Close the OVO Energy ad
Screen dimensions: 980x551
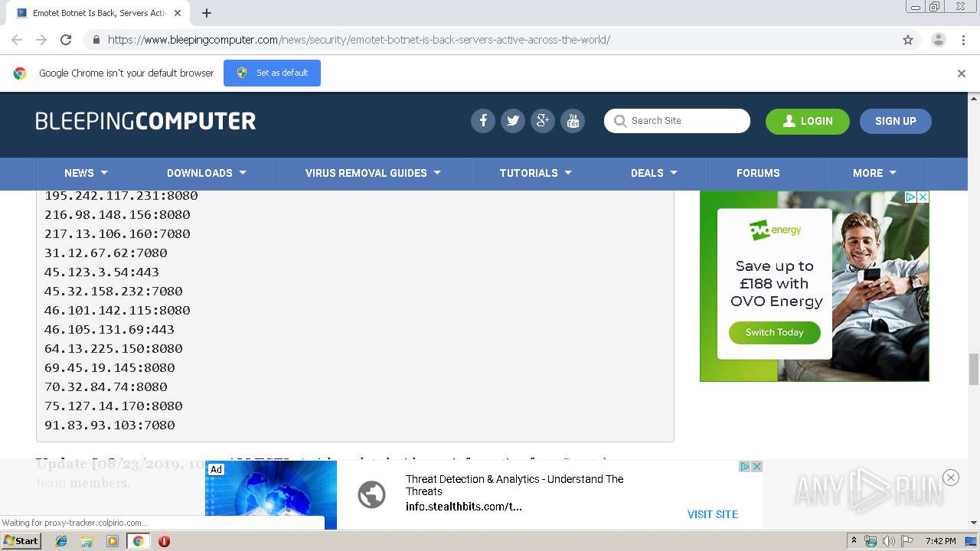(923, 197)
